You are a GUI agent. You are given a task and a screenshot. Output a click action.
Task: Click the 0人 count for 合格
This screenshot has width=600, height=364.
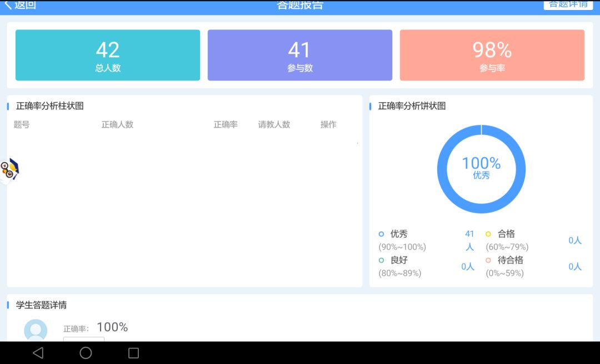pos(575,240)
